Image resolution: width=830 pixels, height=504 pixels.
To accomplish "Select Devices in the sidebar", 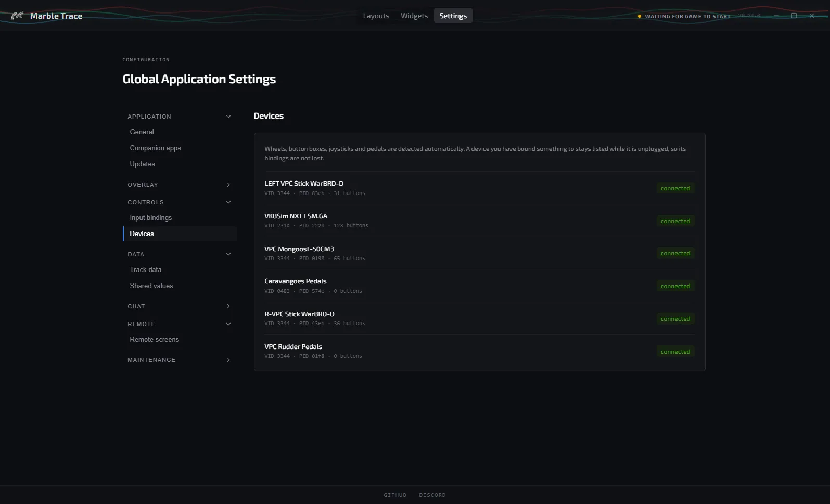I will pyautogui.click(x=180, y=234).
